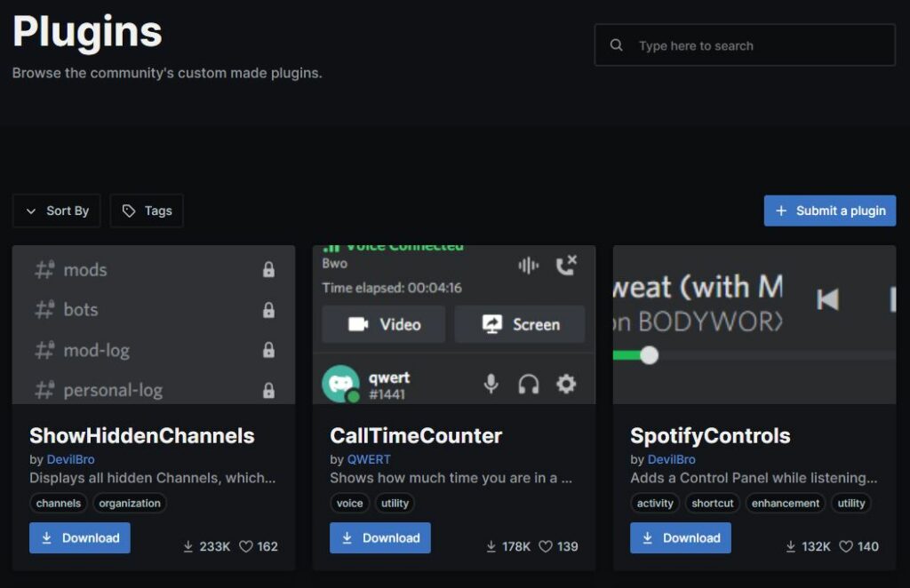Click the disconnect call icon in CallTimeCounter preview
Viewport: 910px width, 588px height.
(566, 264)
